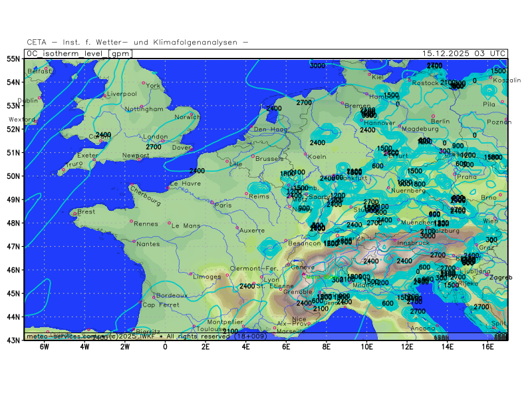The width and height of the screenshot is (532, 399).
Task: Click the Ancona city label
Action: click(x=423, y=329)
